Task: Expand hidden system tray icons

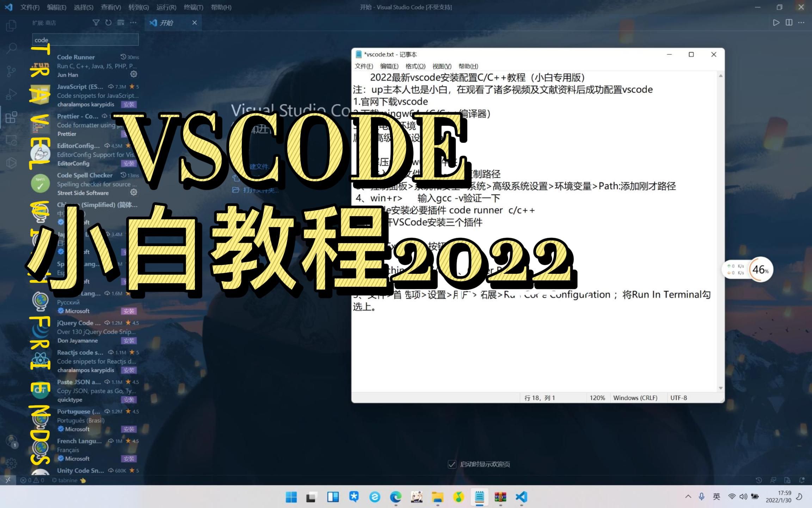Action: pyautogui.click(x=688, y=497)
